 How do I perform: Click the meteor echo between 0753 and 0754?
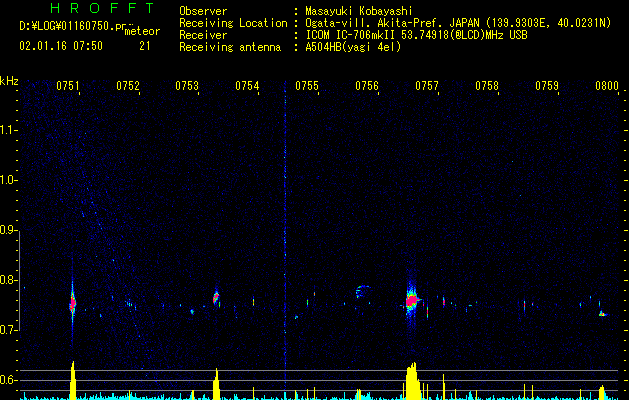(x=216, y=298)
